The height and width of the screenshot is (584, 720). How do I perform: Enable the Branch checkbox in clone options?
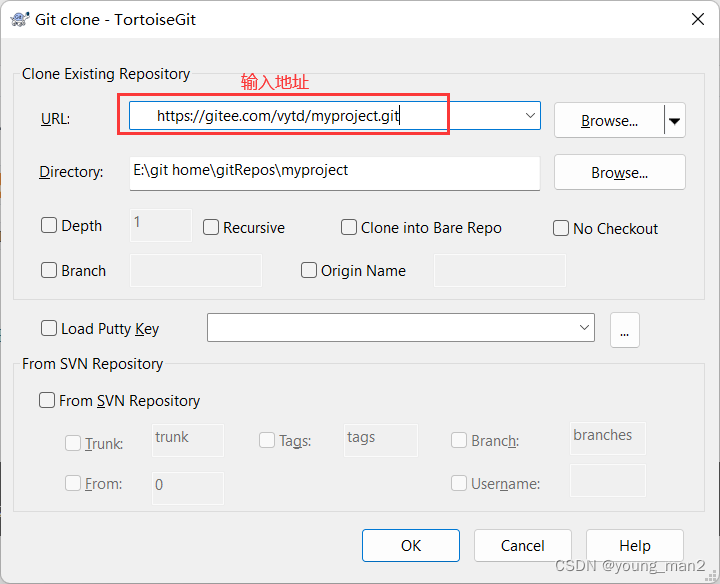pos(49,270)
